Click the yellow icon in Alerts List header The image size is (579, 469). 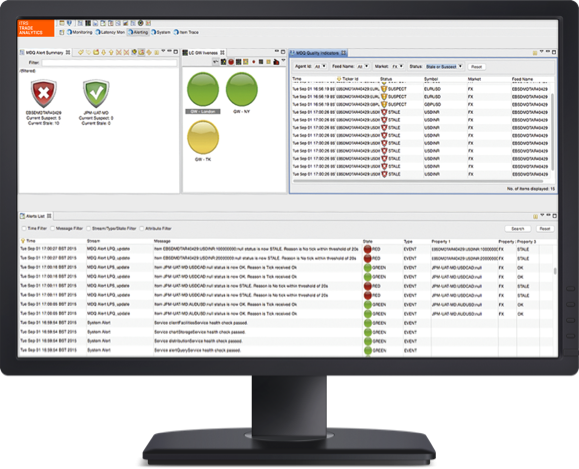pyautogui.click(x=535, y=216)
